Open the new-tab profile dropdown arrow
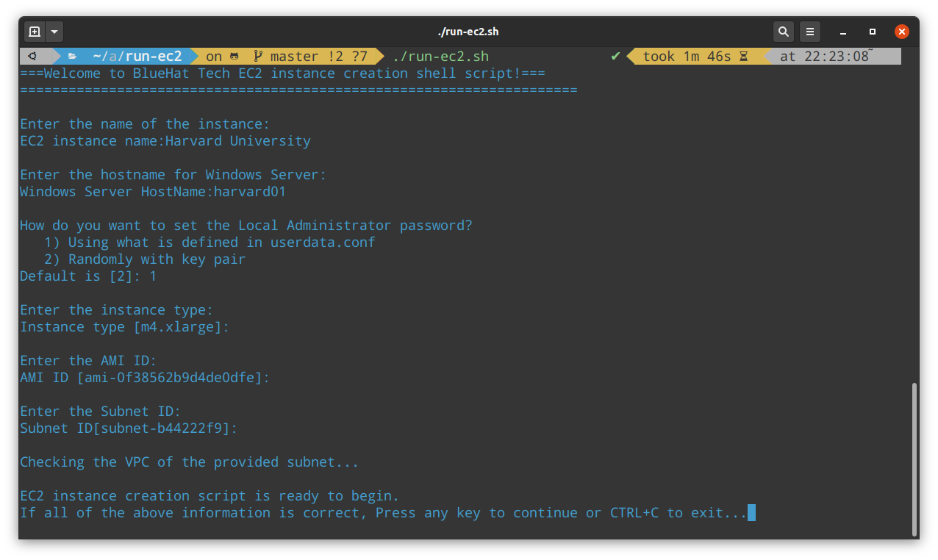The width and height of the screenshot is (938, 560). (x=53, y=32)
